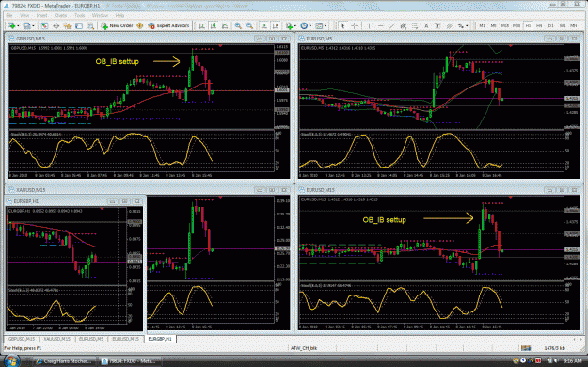Screen dimensions: 588x367
Task: Expand the Periods dropdown arrow
Action: point(310,26)
